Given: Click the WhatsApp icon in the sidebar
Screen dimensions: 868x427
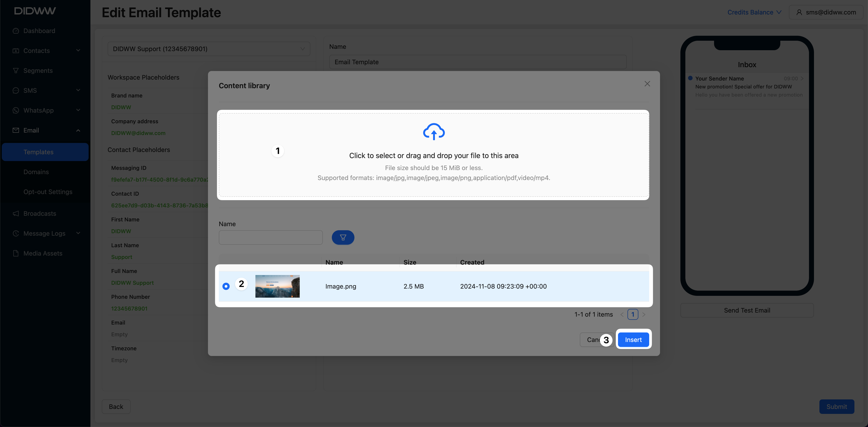Looking at the screenshot, I should pos(16,111).
